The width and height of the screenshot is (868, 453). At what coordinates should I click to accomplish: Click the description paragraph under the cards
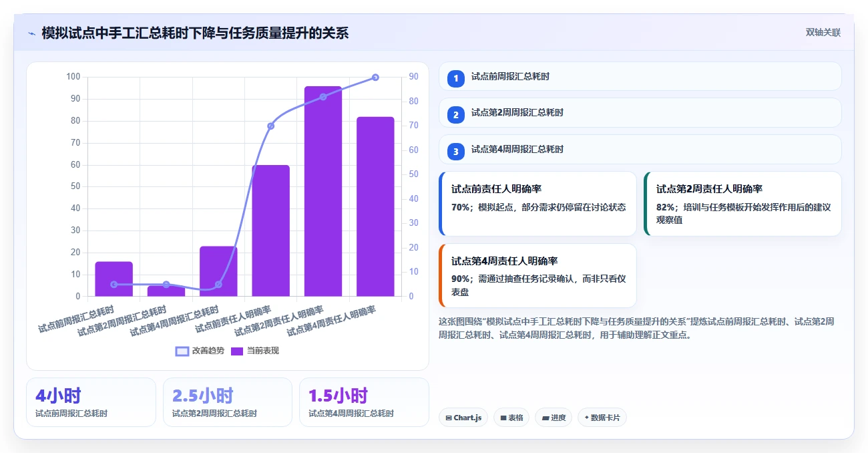tap(637, 328)
